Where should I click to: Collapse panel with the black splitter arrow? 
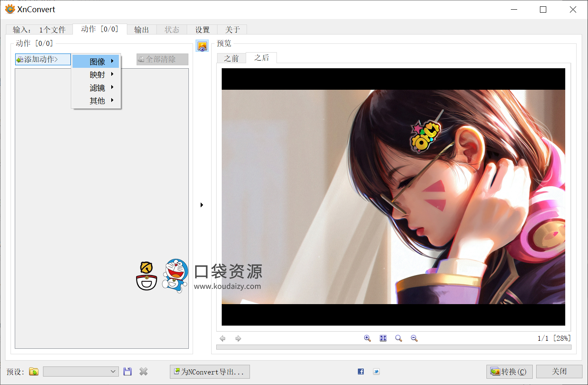pyautogui.click(x=202, y=205)
